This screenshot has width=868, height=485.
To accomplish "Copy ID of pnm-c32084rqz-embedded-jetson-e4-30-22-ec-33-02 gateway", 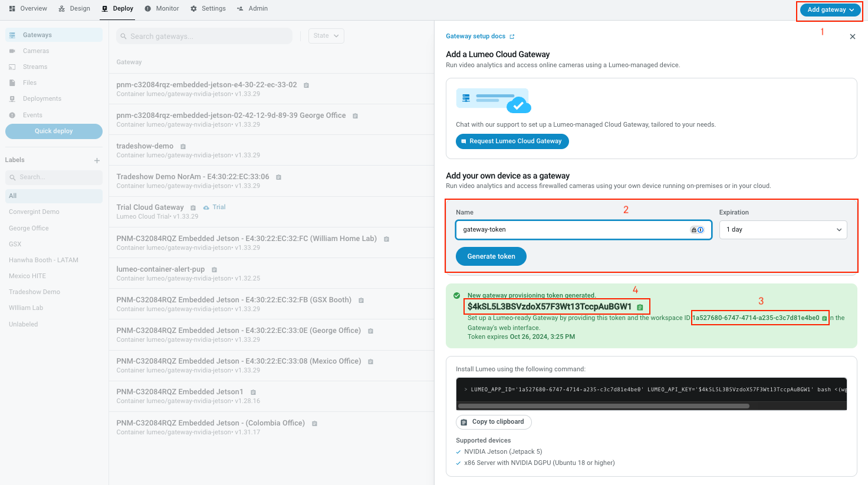I will click(x=306, y=85).
